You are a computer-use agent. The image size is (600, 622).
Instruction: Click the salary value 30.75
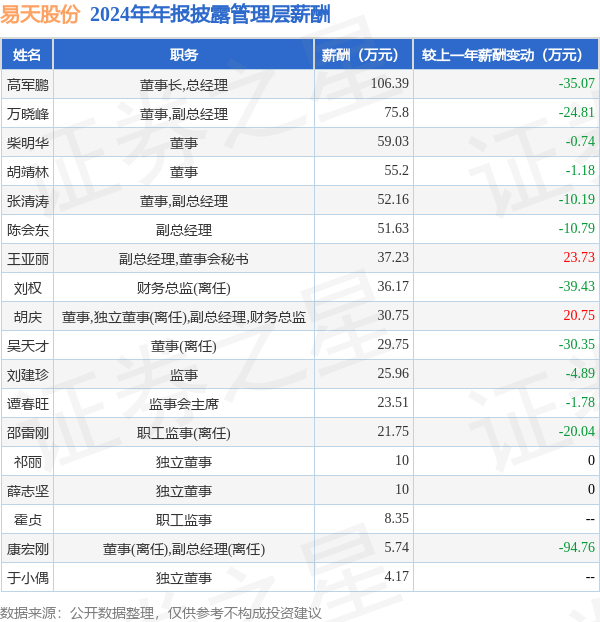click(x=393, y=315)
